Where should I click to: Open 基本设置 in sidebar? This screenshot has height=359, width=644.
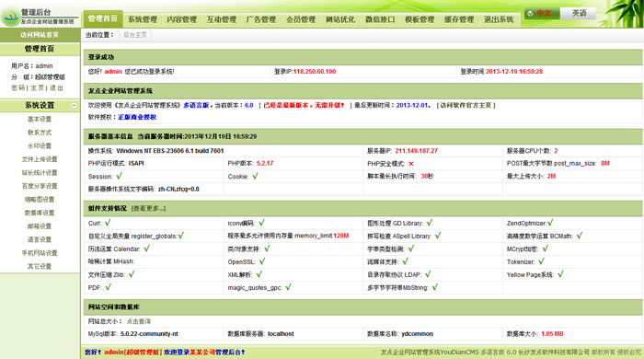tap(40, 119)
